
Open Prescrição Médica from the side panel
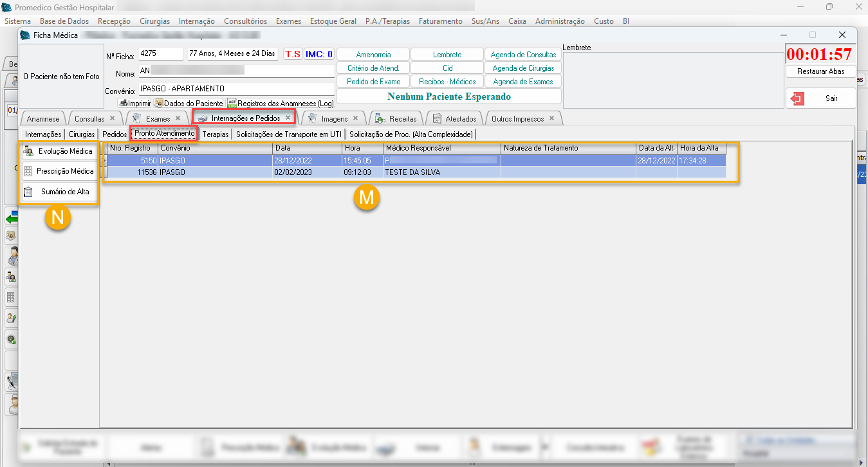[59, 171]
